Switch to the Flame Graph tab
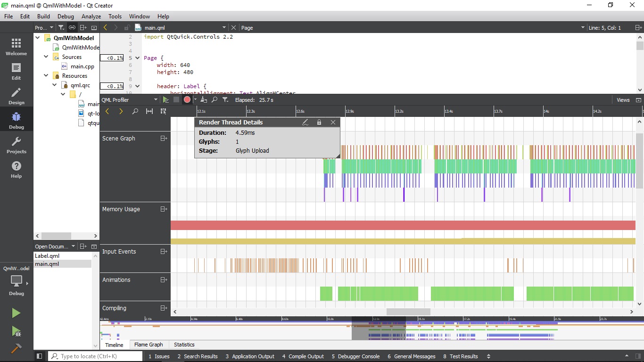 (x=149, y=345)
